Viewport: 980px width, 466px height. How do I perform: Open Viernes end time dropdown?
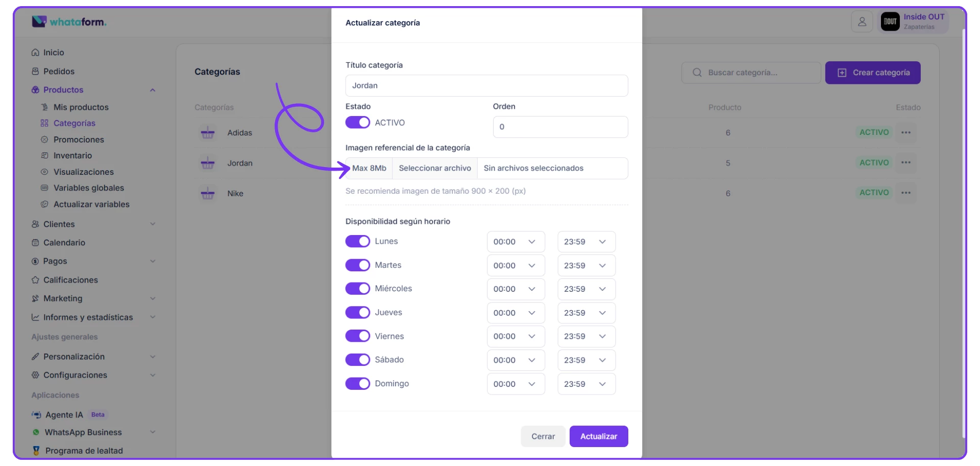[585, 336]
